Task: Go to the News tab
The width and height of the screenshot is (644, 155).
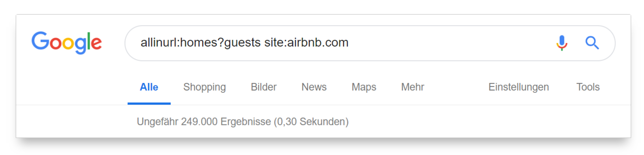Action: pos(314,87)
